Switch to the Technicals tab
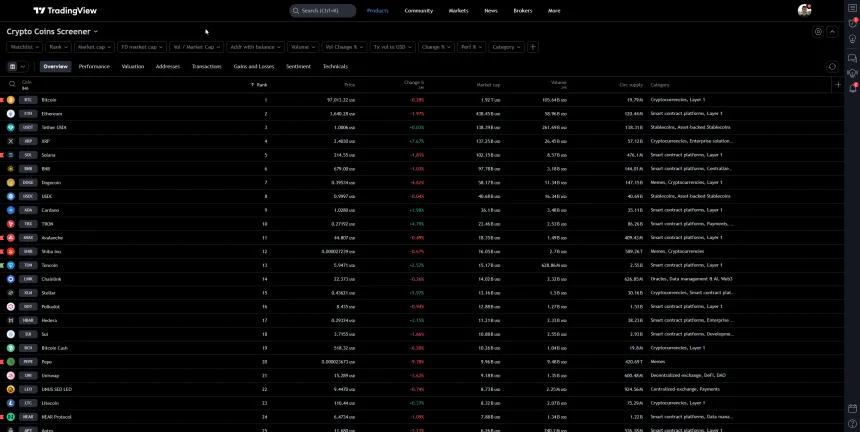Image resolution: width=860 pixels, height=432 pixels. click(x=335, y=66)
